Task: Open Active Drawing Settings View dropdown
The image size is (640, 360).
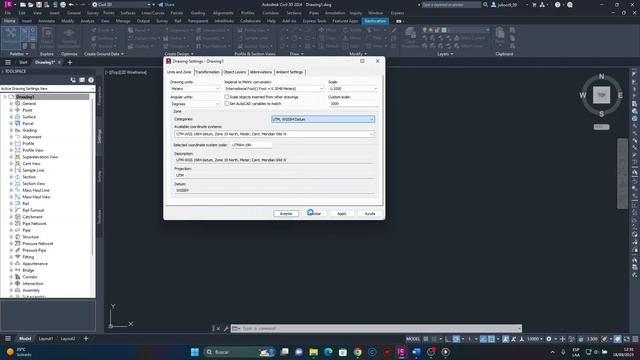Action: coord(47,89)
